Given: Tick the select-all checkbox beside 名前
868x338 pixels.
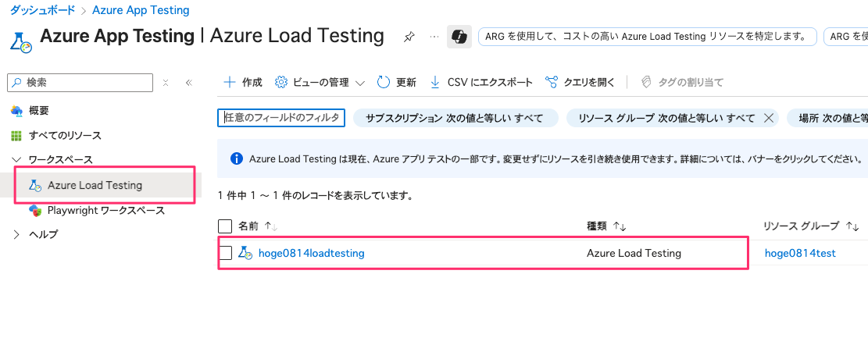Looking at the screenshot, I should [x=225, y=226].
